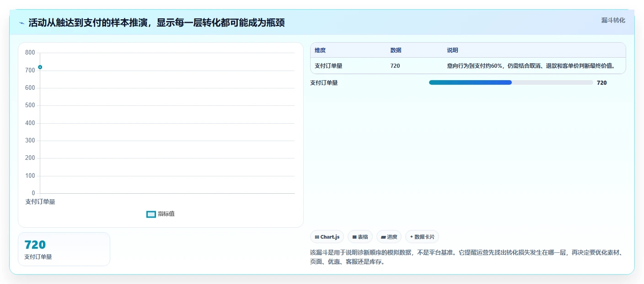Click the 支付订单量 progress bar
This screenshot has width=644, height=284.
(511, 82)
